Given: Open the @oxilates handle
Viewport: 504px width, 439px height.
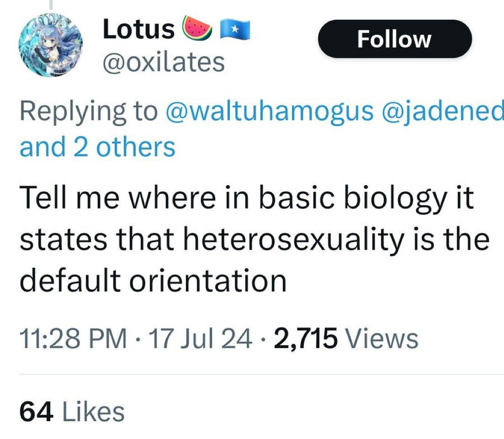Looking at the screenshot, I should [163, 63].
